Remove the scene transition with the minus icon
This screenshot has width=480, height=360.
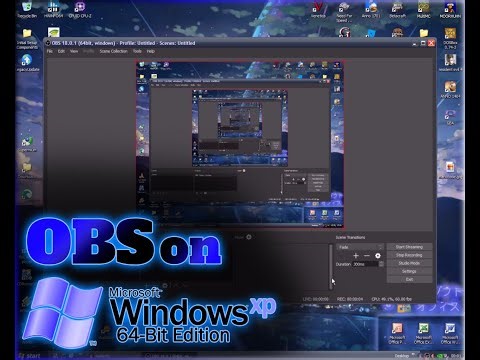[367, 256]
